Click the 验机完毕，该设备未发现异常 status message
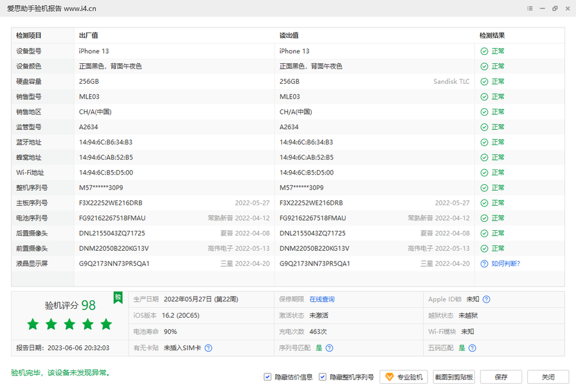 point(61,373)
